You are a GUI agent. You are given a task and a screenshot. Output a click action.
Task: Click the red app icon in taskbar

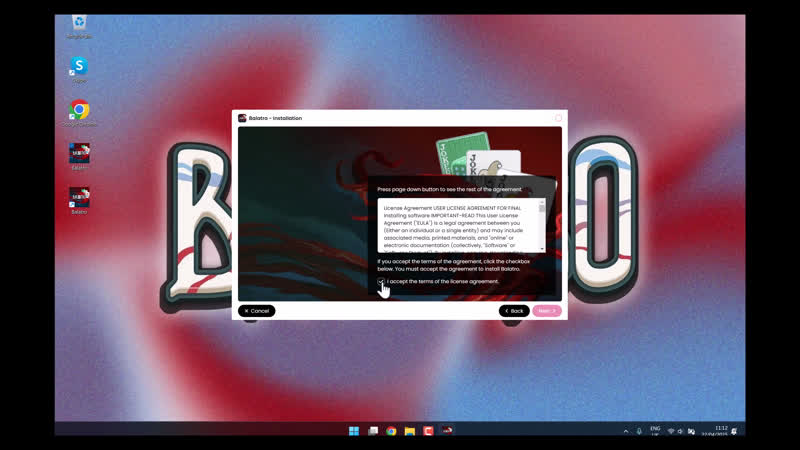[428, 431]
